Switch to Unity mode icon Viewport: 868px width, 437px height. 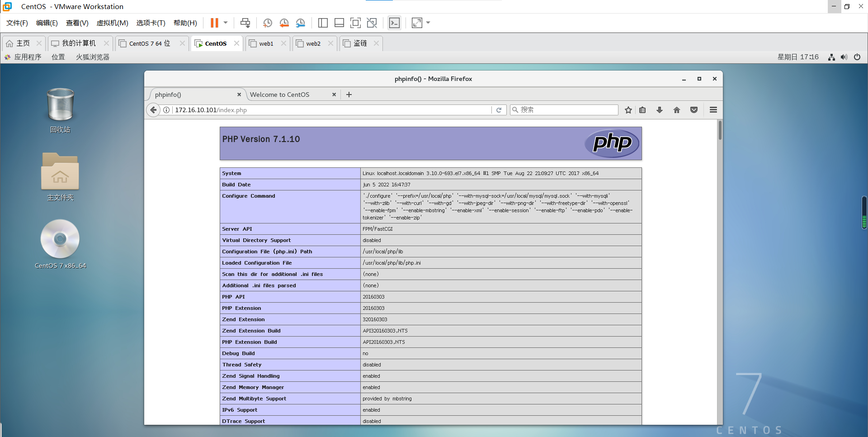coord(372,23)
